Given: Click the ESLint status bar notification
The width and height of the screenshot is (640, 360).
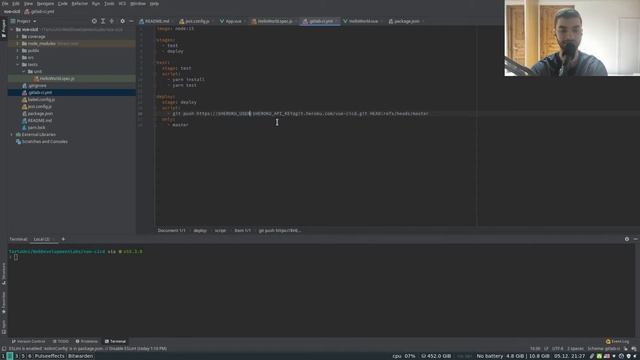Looking at the screenshot, I should (87, 349).
